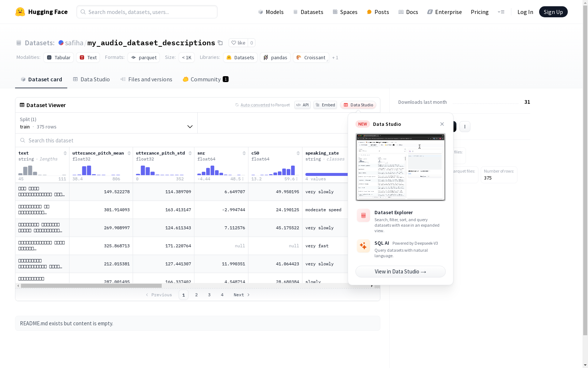
Task: Go to Spaces in the top navigation
Action: (345, 12)
